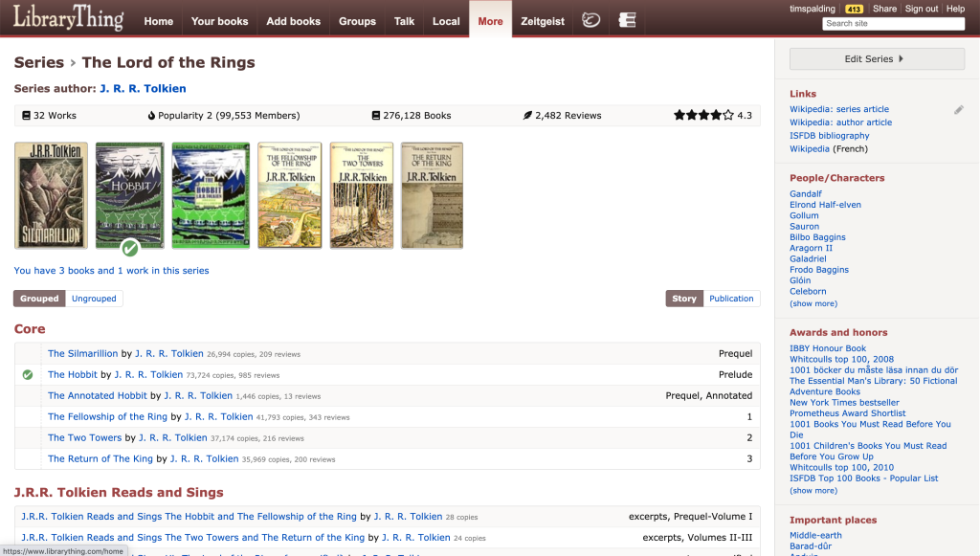Open the stacked-list icon in the navbar
The image size is (980, 556).
pos(627,20)
